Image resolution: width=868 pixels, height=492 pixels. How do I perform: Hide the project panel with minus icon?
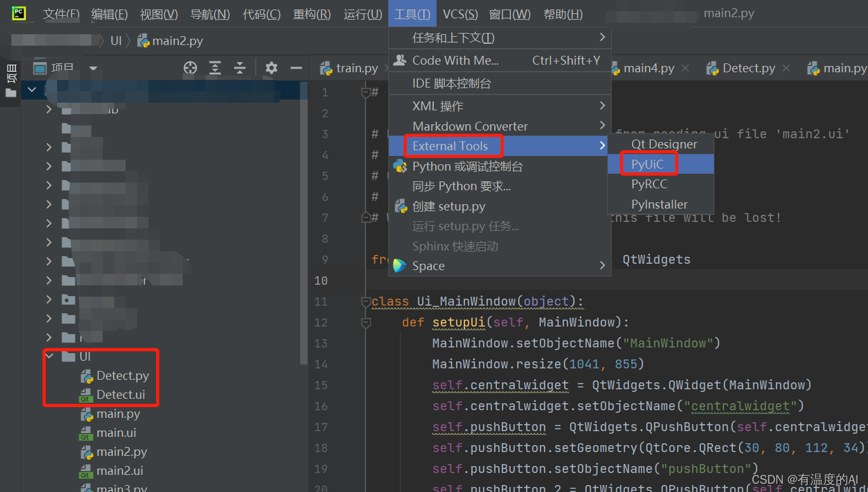tap(296, 68)
